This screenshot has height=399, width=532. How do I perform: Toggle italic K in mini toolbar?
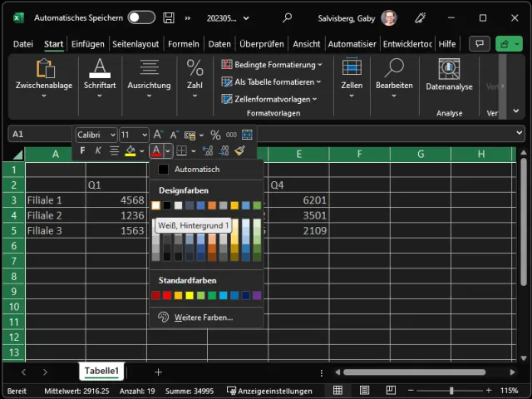point(97,150)
